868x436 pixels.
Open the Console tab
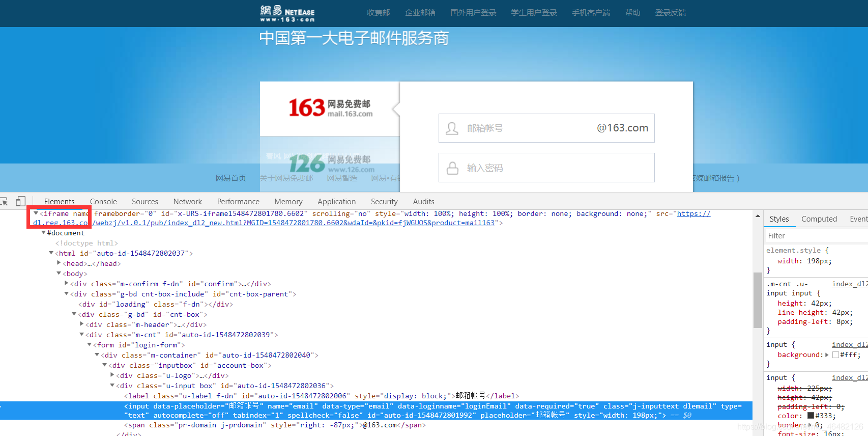pos(103,202)
